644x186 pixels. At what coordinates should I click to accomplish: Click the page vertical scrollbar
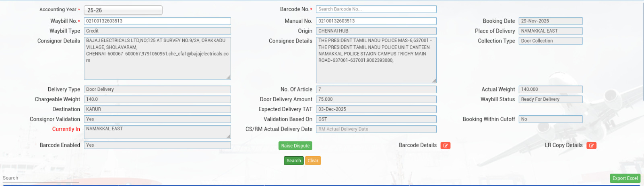642,60
